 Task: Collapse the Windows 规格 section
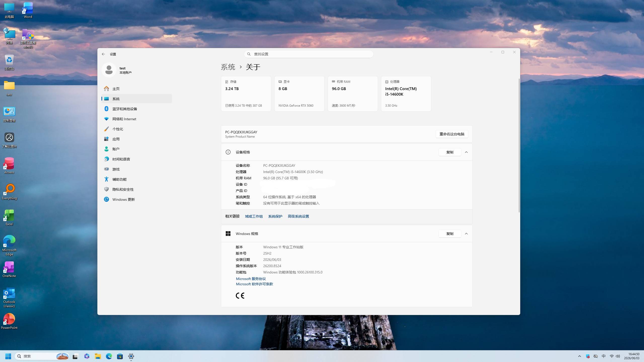tap(466, 234)
